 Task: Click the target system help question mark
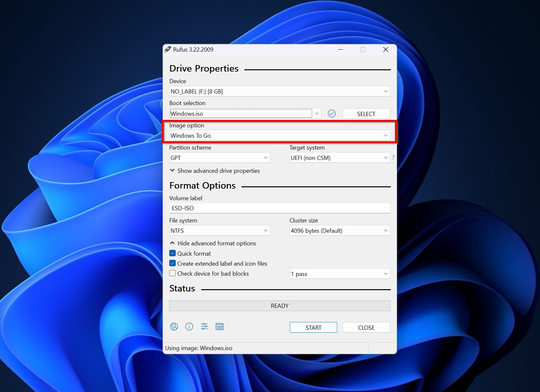click(393, 158)
